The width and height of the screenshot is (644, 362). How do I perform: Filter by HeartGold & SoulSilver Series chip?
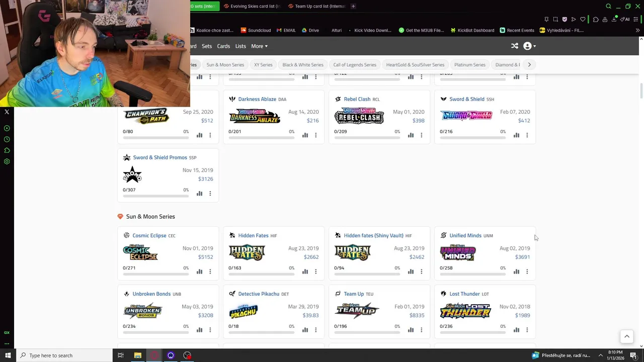(x=415, y=65)
